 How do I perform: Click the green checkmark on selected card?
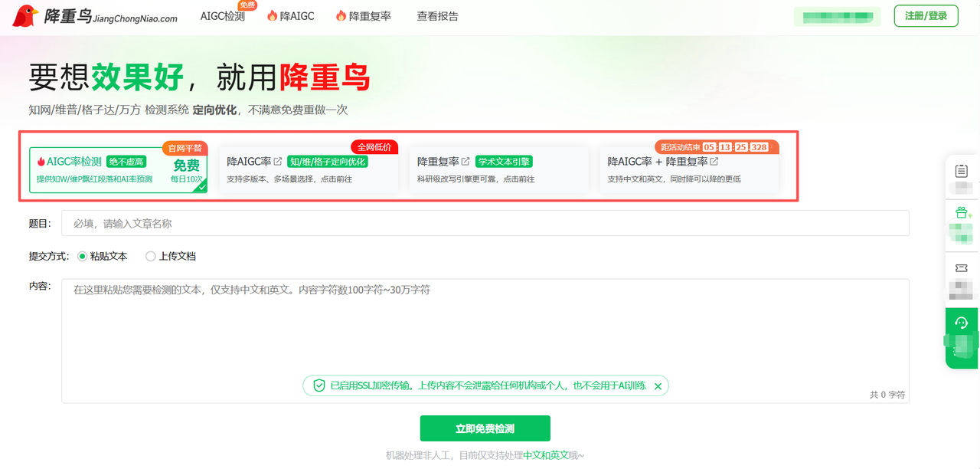point(200,186)
